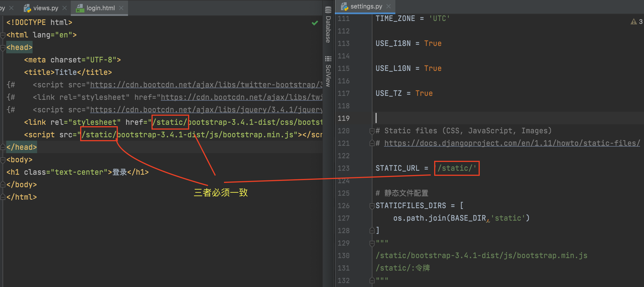Click the os.path.join(BASE_DIR,'static') line

point(461,218)
